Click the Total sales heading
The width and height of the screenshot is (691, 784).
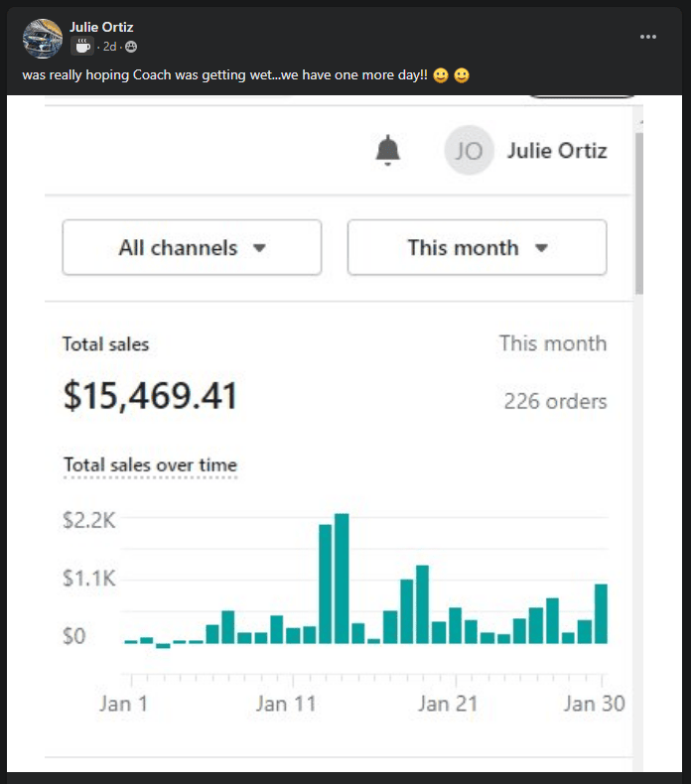click(x=105, y=344)
